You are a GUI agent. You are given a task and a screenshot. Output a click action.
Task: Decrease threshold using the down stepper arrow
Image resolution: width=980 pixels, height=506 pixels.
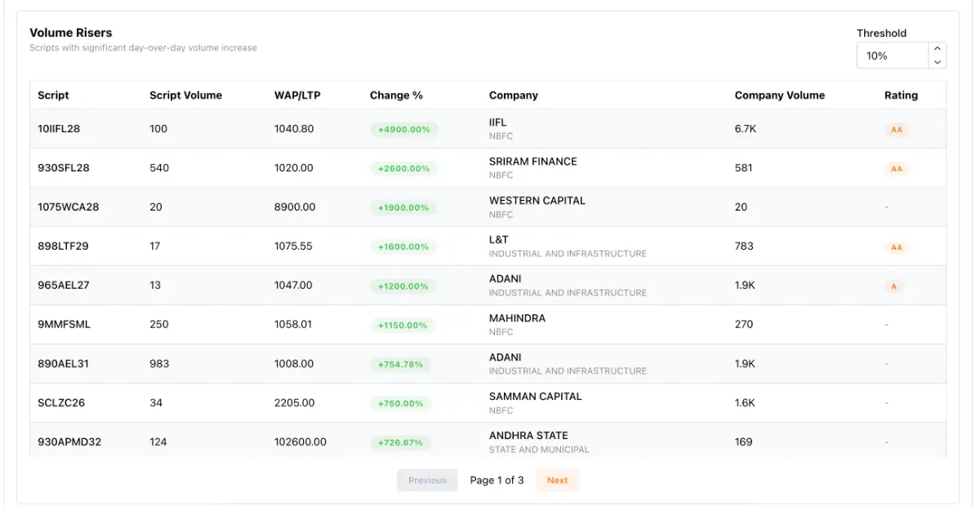(x=938, y=62)
